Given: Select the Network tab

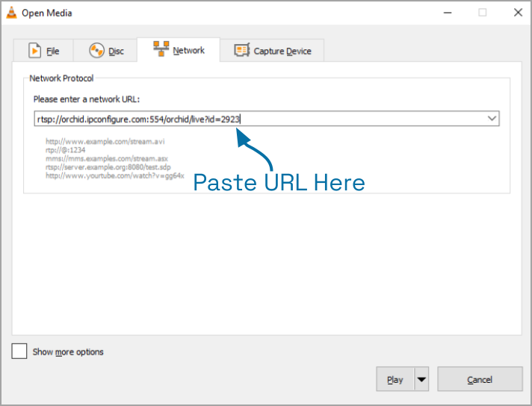Looking at the screenshot, I should [x=179, y=49].
